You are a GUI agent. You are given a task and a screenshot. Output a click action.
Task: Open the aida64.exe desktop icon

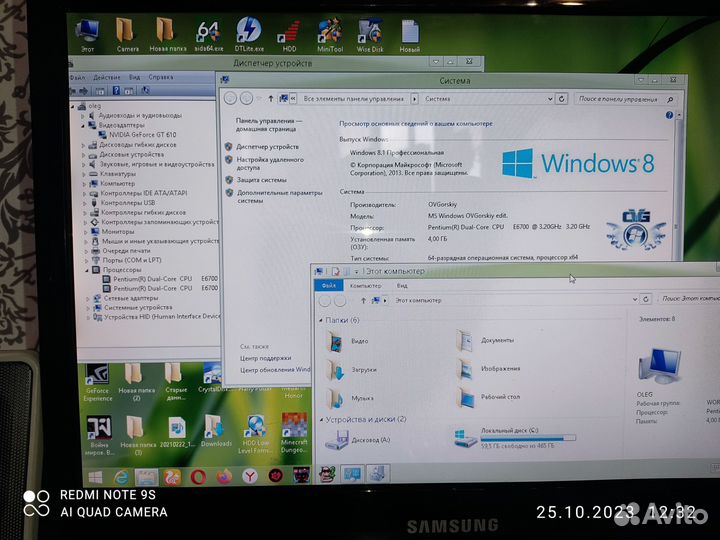click(208, 36)
